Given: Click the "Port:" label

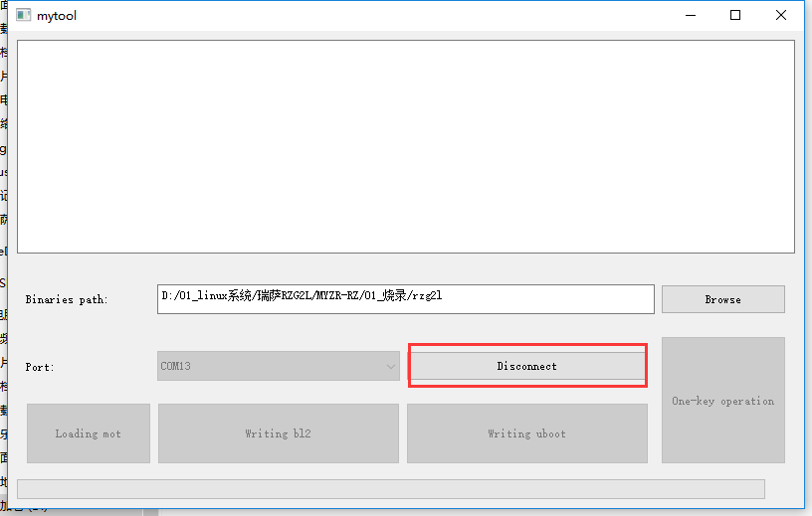Looking at the screenshot, I should point(40,367).
